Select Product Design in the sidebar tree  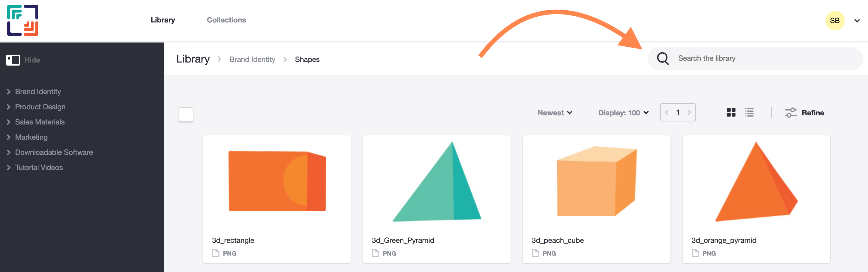pos(40,107)
